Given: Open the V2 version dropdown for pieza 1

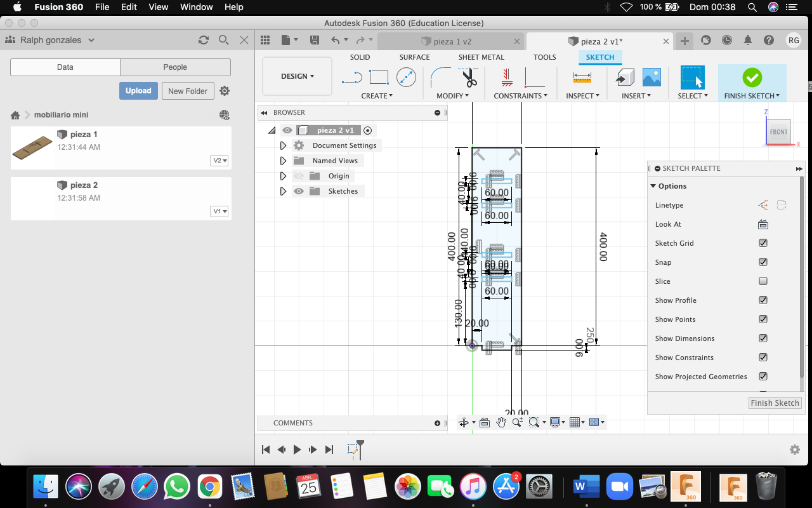Looking at the screenshot, I should tap(219, 161).
